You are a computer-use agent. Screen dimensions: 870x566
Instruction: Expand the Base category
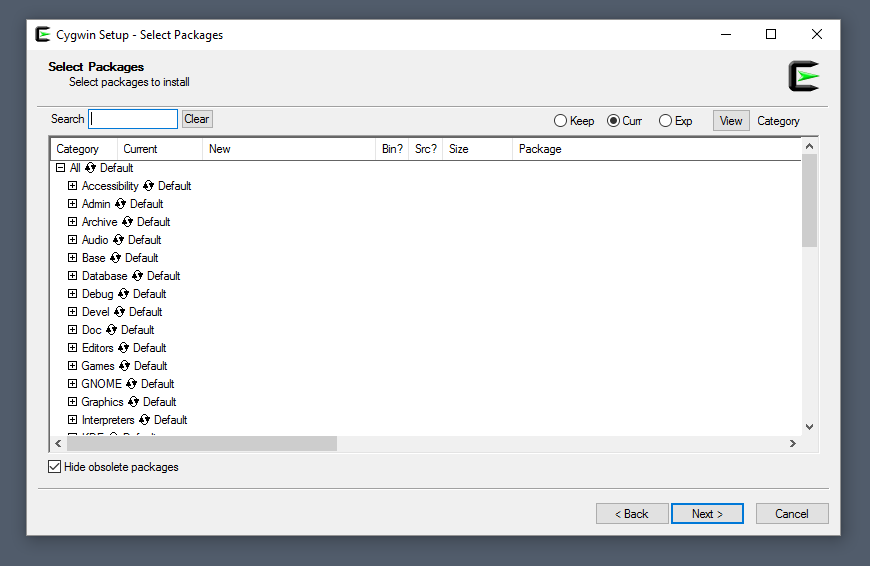coord(72,257)
